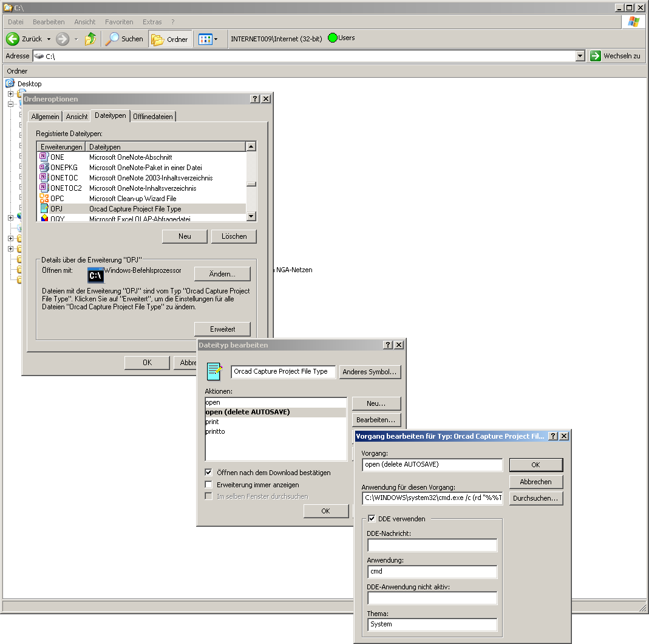Go up one folder level icon
This screenshot has height=644, width=649.
(x=90, y=39)
